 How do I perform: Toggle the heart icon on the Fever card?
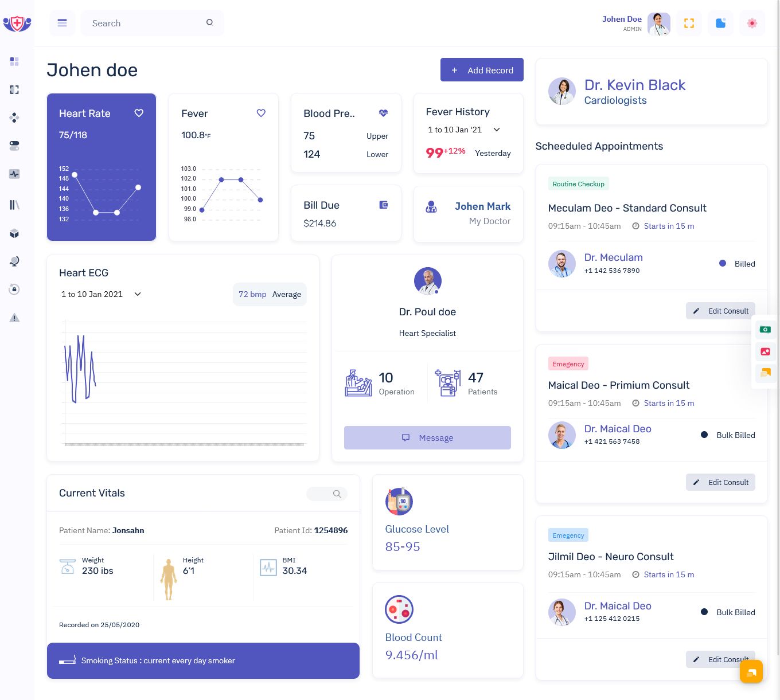coord(261,113)
